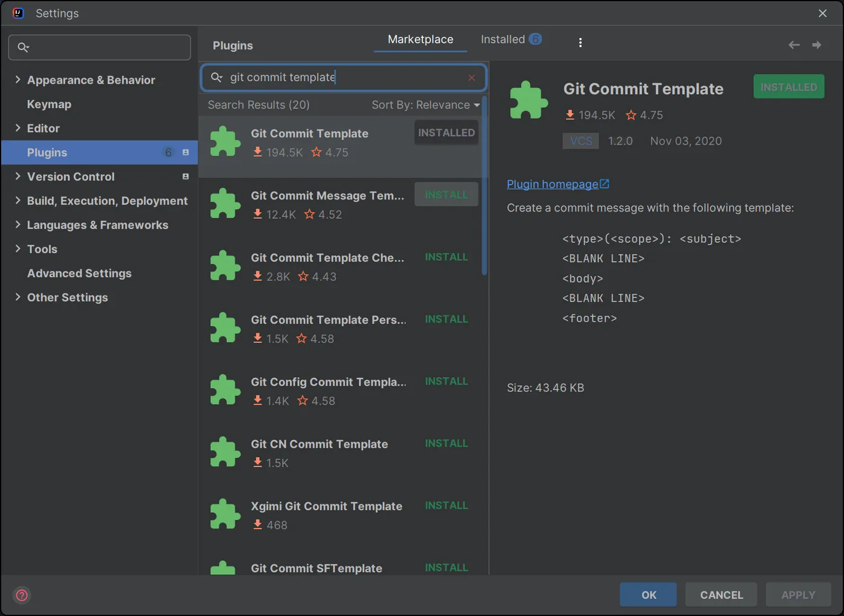This screenshot has height=616, width=844.
Task: Click the OK button
Action: (648, 595)
